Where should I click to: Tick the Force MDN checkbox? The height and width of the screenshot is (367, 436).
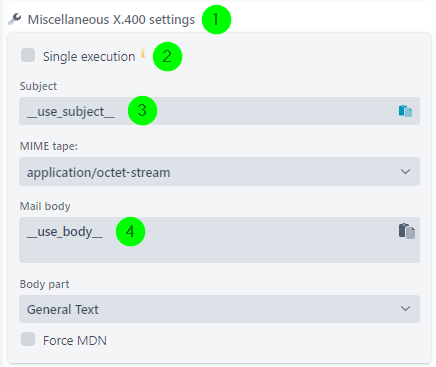click(x=28, y=339)
